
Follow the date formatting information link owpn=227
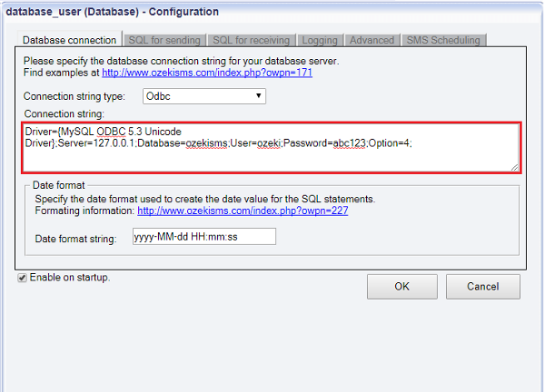pos(243,211)
